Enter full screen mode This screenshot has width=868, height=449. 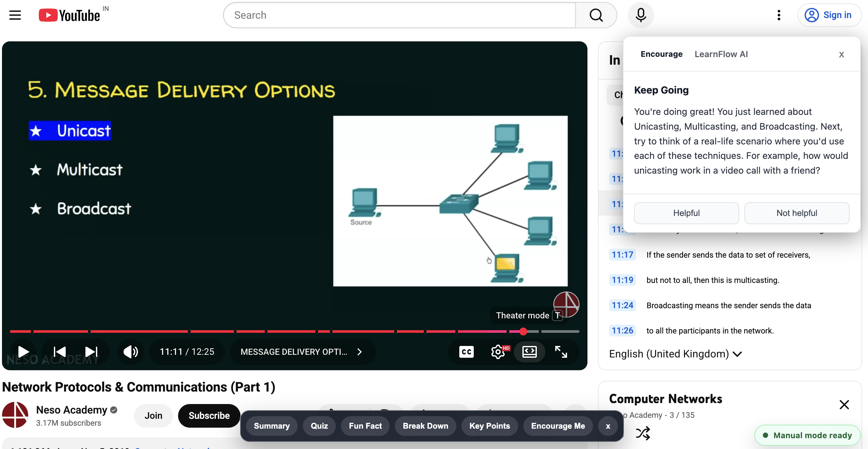(x=561, y=352)
